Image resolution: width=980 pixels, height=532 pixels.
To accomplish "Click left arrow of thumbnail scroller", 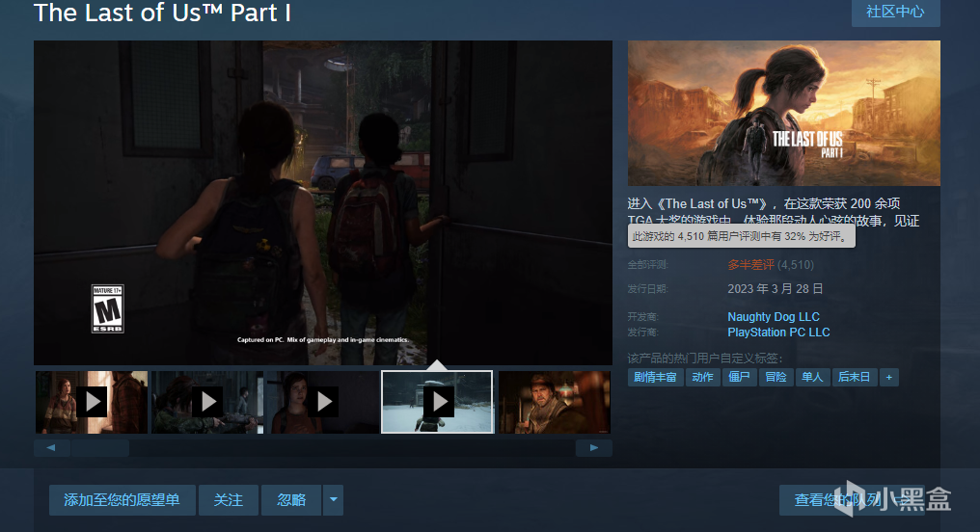I will 51,448.
